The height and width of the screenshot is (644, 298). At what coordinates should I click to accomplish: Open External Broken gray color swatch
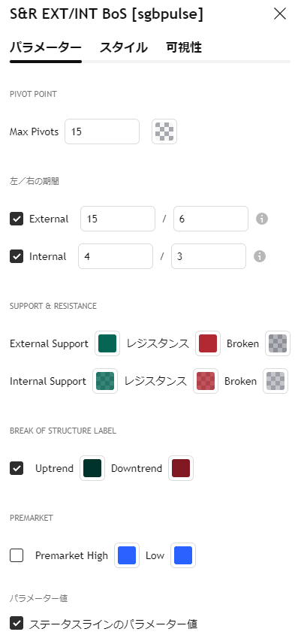pyautogui.click(x=278, y=343)
